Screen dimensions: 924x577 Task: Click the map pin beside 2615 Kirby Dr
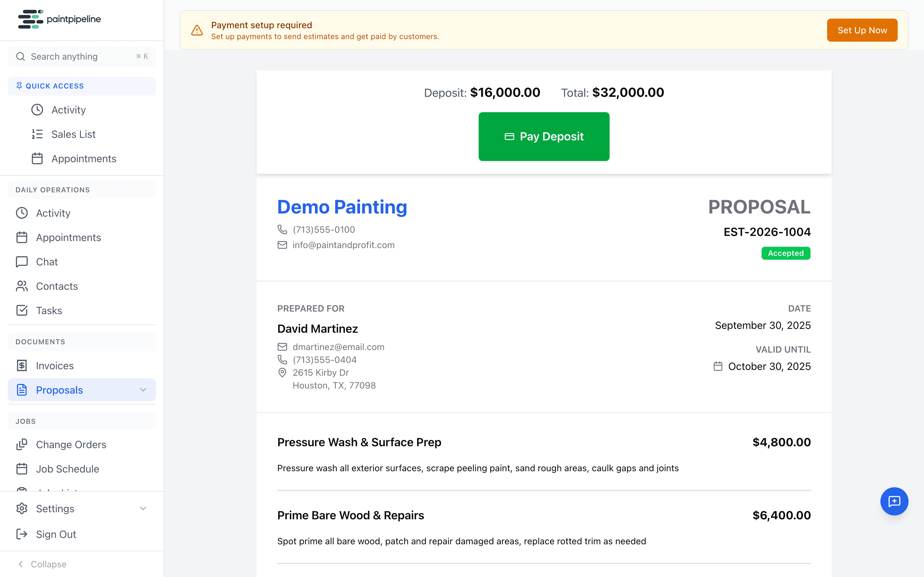coord(282,372)
